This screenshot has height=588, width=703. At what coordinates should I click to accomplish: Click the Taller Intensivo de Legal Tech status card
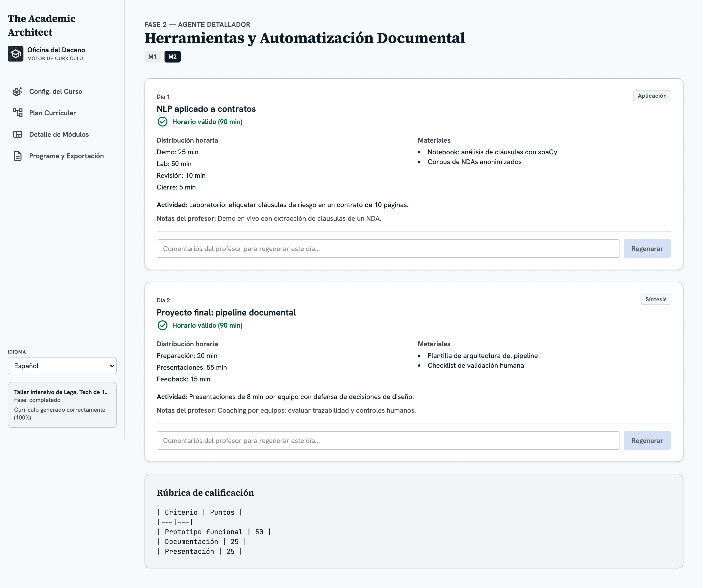pyautogui.click(x=62, y=405)
